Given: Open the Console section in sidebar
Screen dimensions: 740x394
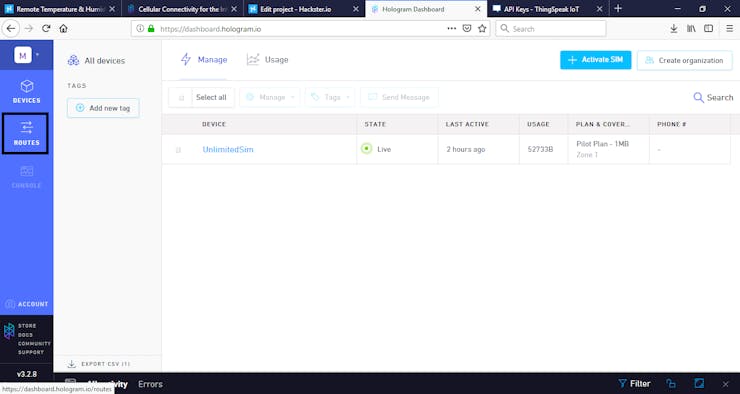Looking at the screenshot, I should coord(26,177).
